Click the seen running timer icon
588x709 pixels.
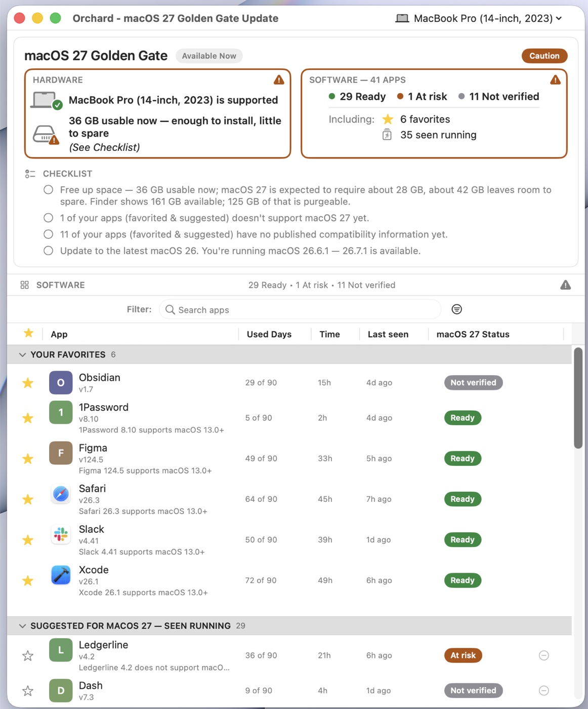[387, 134]
